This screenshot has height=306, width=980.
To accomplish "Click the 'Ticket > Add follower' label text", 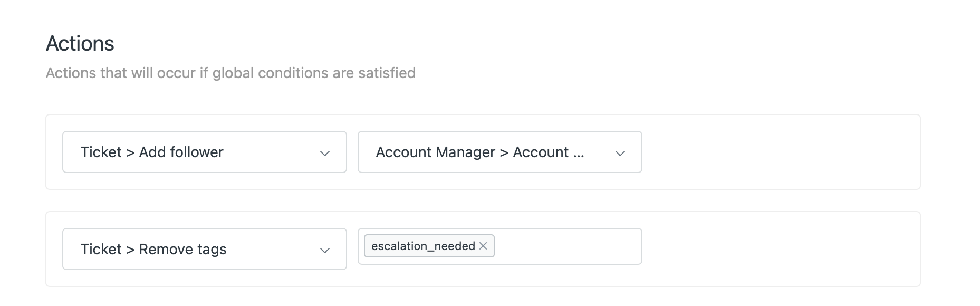I will pos(152,152).
